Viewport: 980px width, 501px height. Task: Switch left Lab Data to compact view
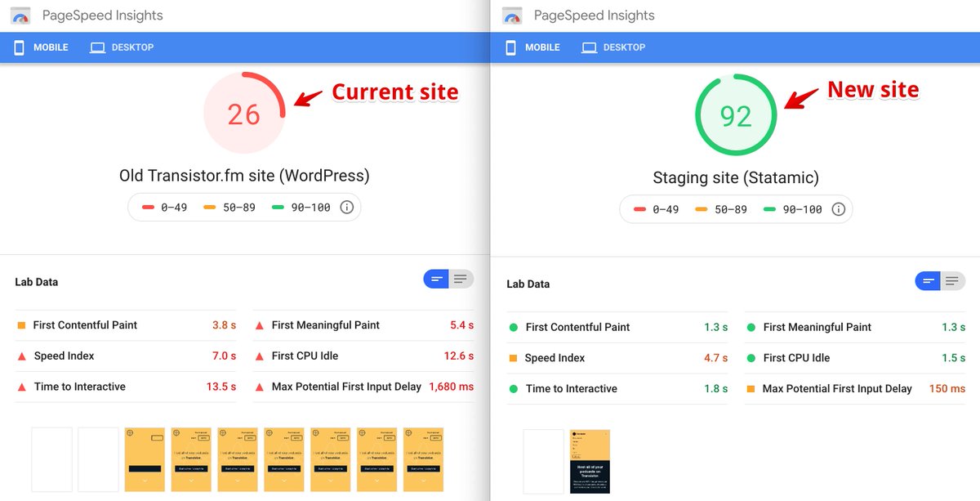point(436,280)
